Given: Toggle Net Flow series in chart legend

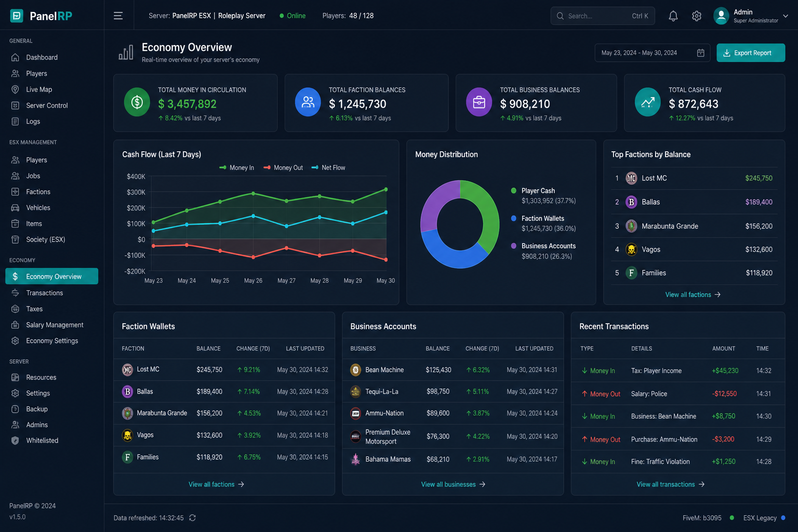Looking at the screenshot, I should tap(328, 168).
